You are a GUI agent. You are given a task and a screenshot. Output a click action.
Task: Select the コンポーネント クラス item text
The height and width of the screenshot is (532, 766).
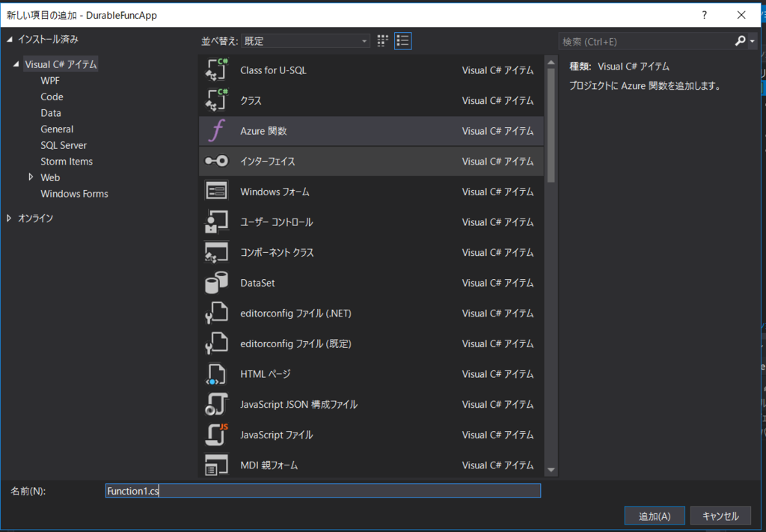click(x=277, y=253)
